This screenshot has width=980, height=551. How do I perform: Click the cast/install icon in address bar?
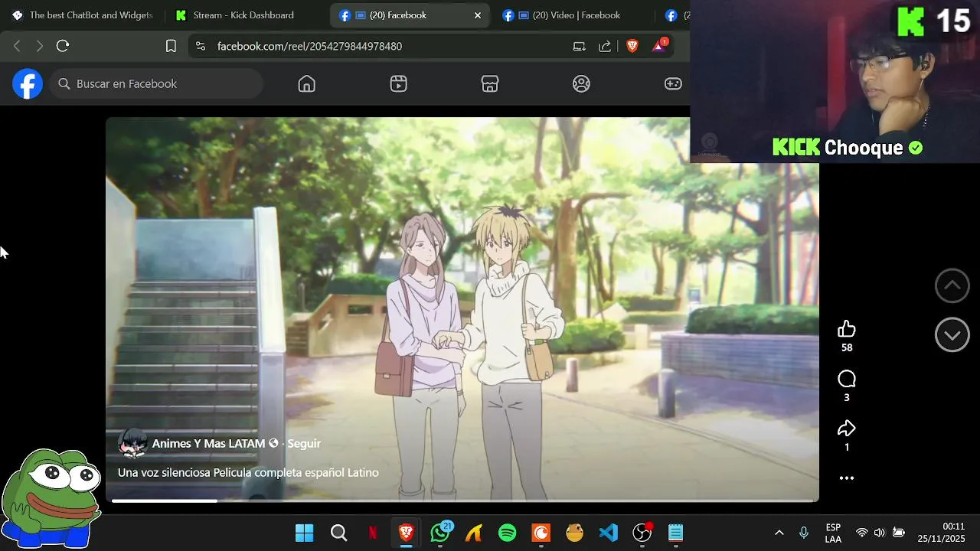[x=580, y=46]
